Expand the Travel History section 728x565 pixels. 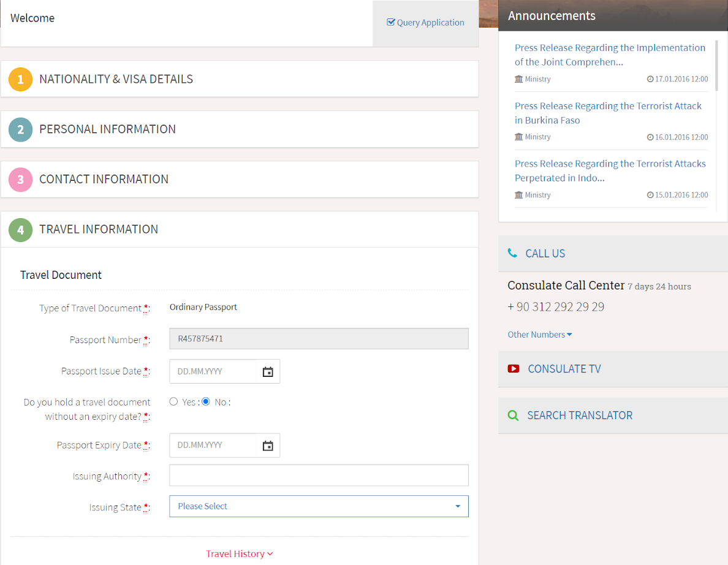coord(239,553)
